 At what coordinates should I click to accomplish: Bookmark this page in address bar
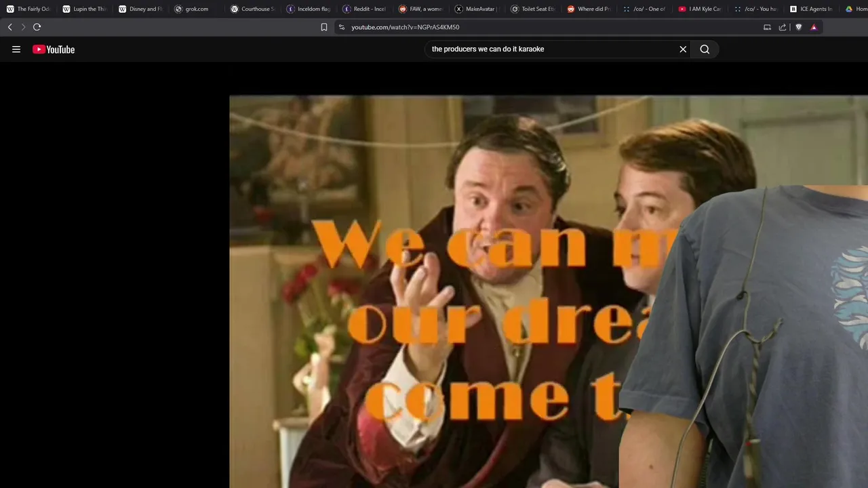324,27
